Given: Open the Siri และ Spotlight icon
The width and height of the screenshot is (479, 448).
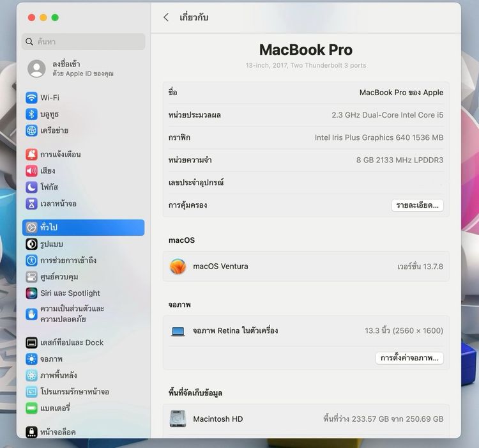Looking at the screenshot, I should pyautogui.click(x=31, y=293).
